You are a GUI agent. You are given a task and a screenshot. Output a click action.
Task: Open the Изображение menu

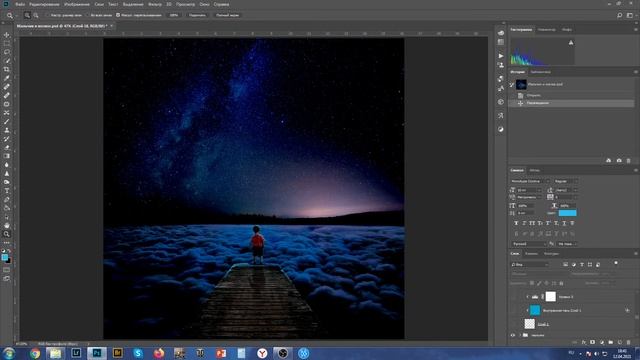[77, 4]
